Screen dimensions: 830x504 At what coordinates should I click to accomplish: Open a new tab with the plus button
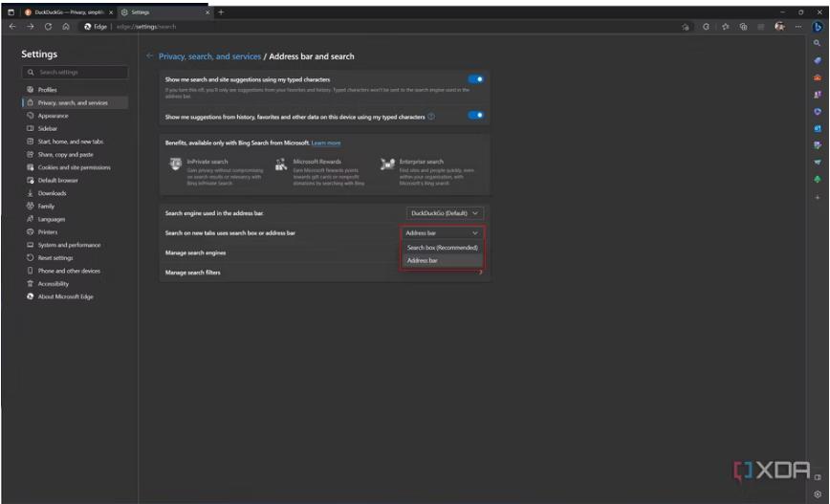pyautogui.click(x=221, y=12)
